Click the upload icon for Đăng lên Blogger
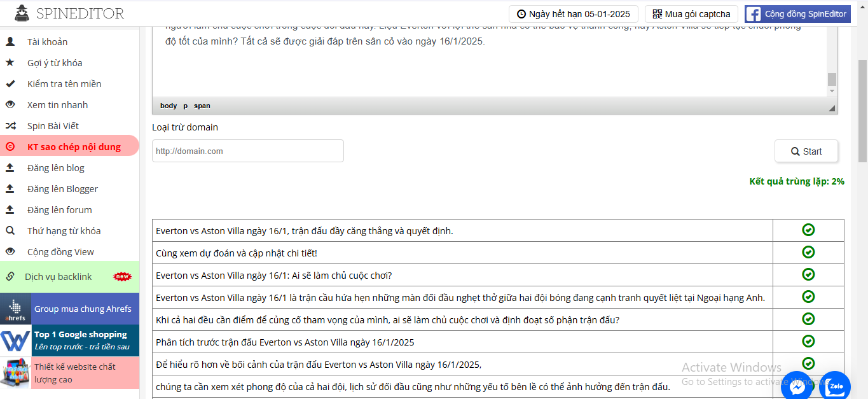The width and height of the screenshot is (868, 399). coord(10,189)
